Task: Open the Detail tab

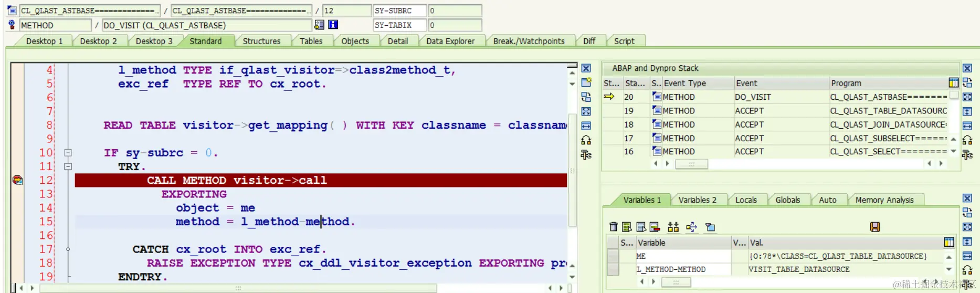Action: (397, 41)
